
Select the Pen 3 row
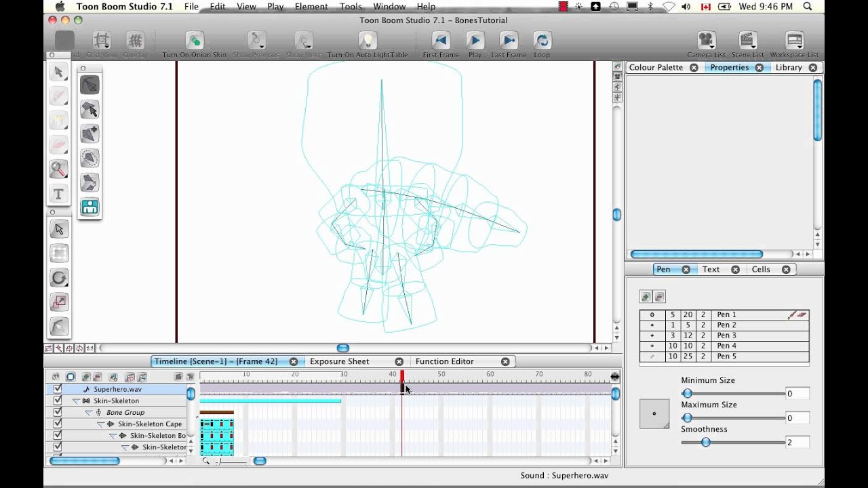tap(724, 335)
